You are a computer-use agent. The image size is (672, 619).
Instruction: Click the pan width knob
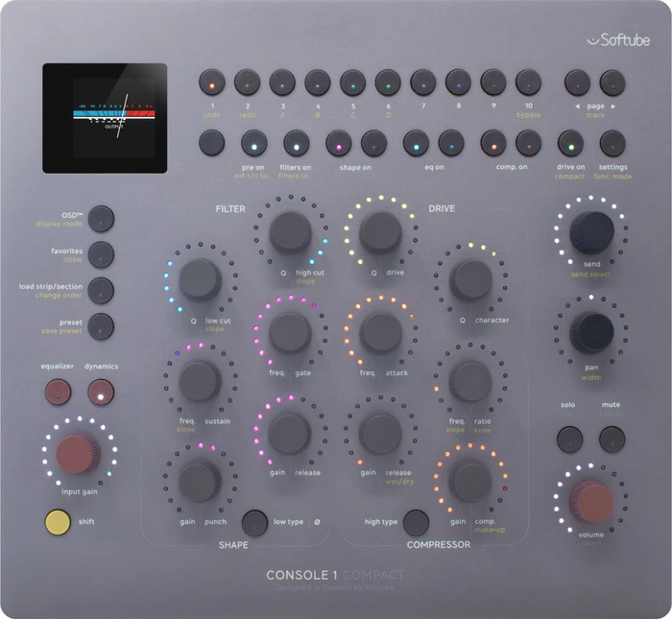(x=592, y=333)
